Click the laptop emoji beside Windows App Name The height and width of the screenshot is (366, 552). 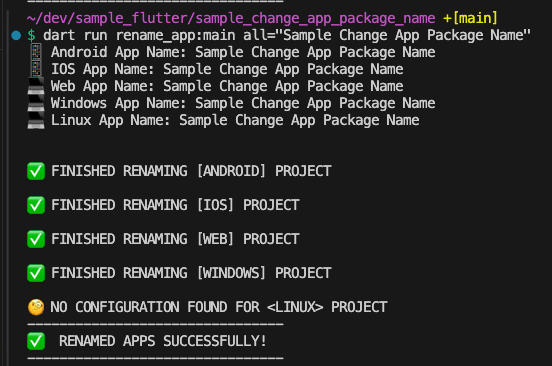(36, 103)
